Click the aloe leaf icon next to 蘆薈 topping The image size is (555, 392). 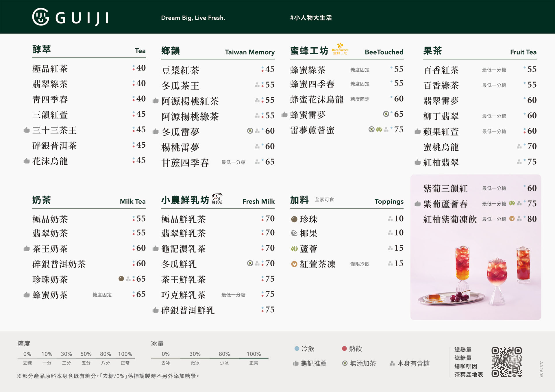click(x=294, y=248)
